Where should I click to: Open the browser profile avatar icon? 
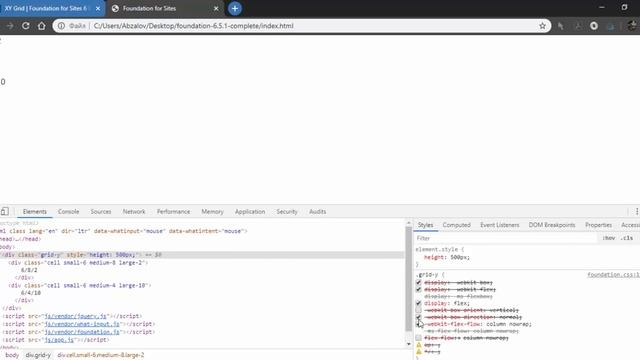coord(632,26)
